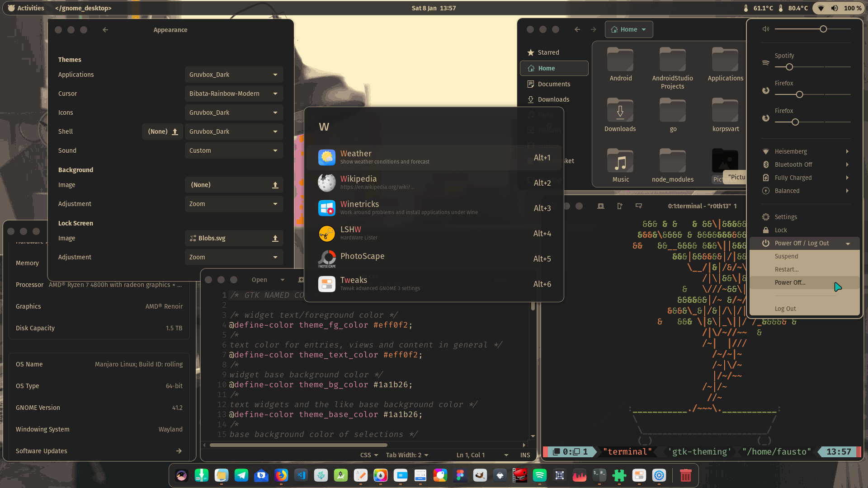868x488 pixels.
Task: Select Restart… in power menu
Action: 805,269
